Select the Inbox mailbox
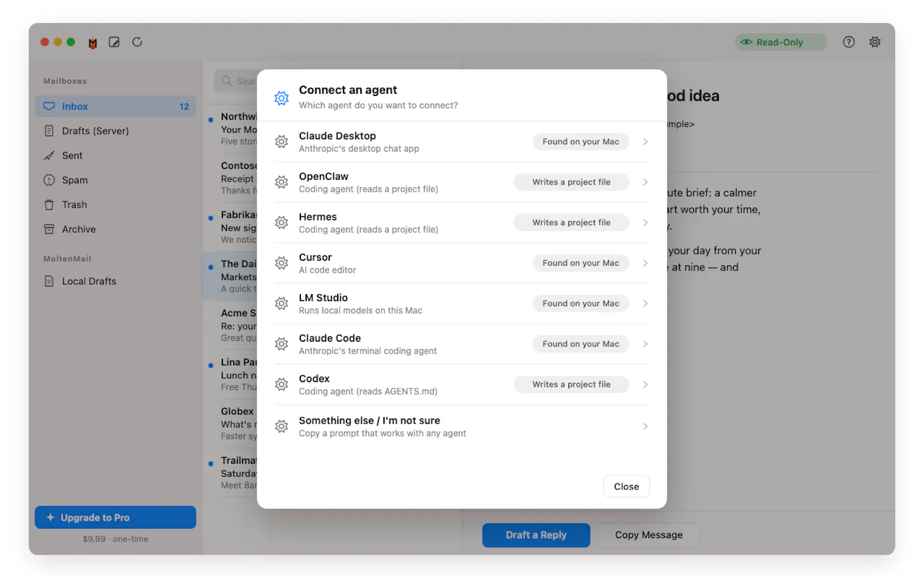The width and height of the screenshot is (924, 578). [115, 106]
